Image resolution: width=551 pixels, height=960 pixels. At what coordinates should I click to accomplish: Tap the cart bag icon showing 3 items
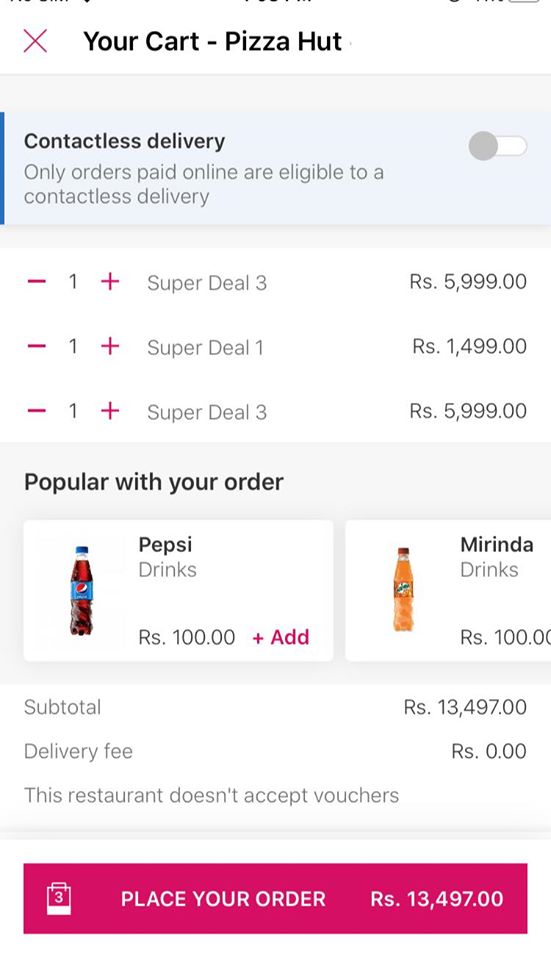[59, 899]
